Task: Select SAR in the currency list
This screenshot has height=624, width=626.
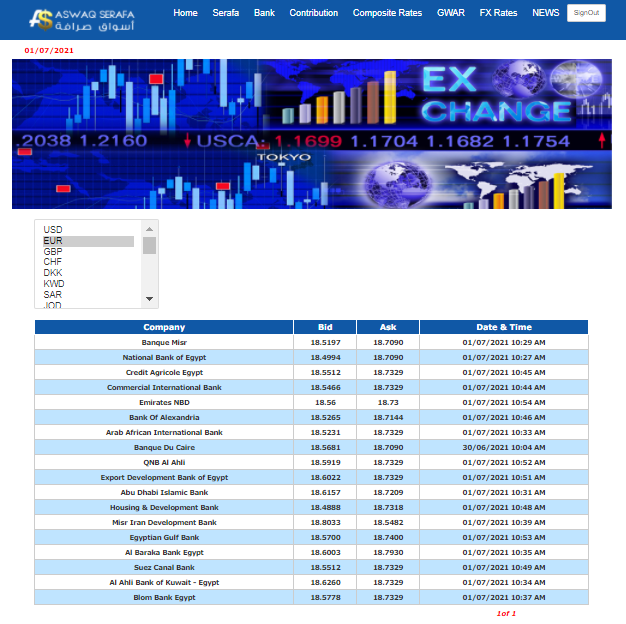Action: pos(88,295)
